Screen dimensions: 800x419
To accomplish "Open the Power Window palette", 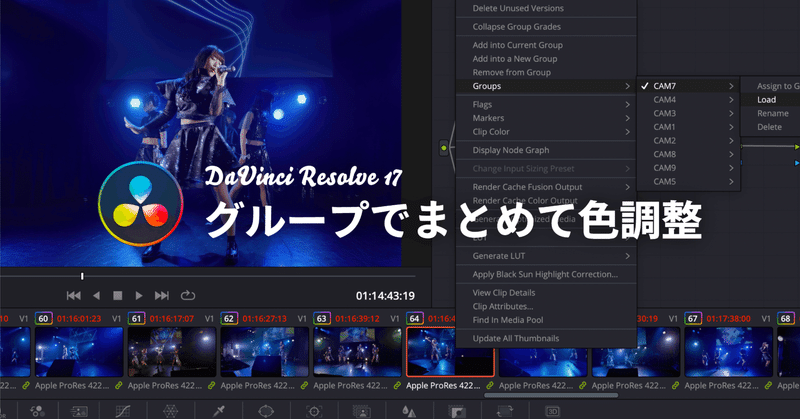I will click(x=266, y=411).
